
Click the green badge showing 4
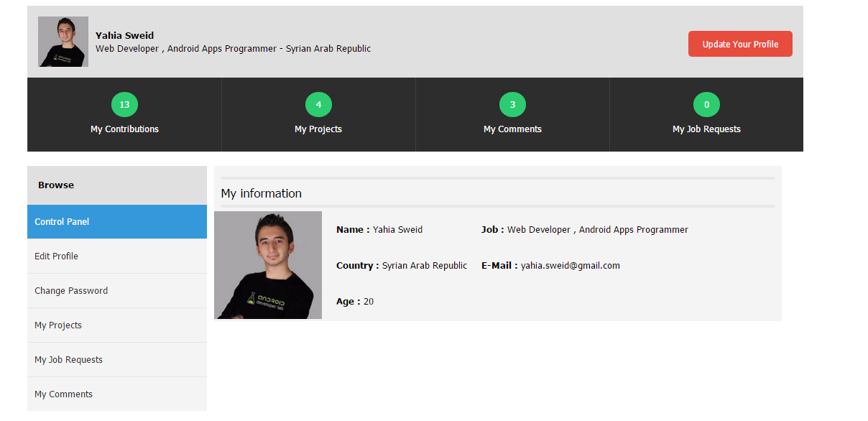(318, 105)
